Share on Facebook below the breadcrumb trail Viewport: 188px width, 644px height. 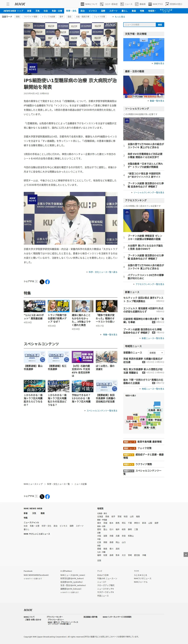(47, 496)
